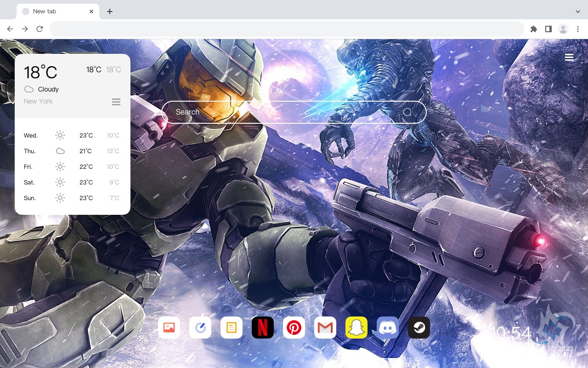Open the Steam shortcut

click(x=419, y=328)
